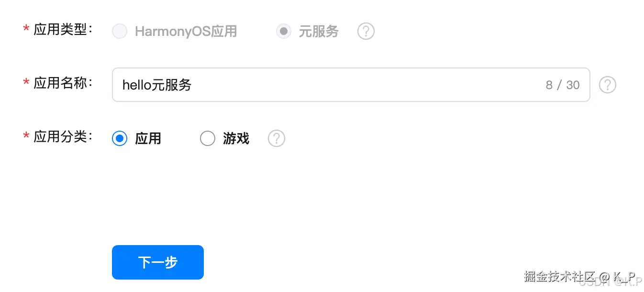Click inside the application name input field
This screenshot has width=644, height=292.
(335, 85)
